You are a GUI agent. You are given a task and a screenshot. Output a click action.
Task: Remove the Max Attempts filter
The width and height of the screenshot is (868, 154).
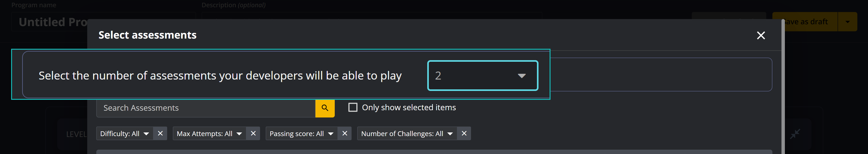coord(253,134)
